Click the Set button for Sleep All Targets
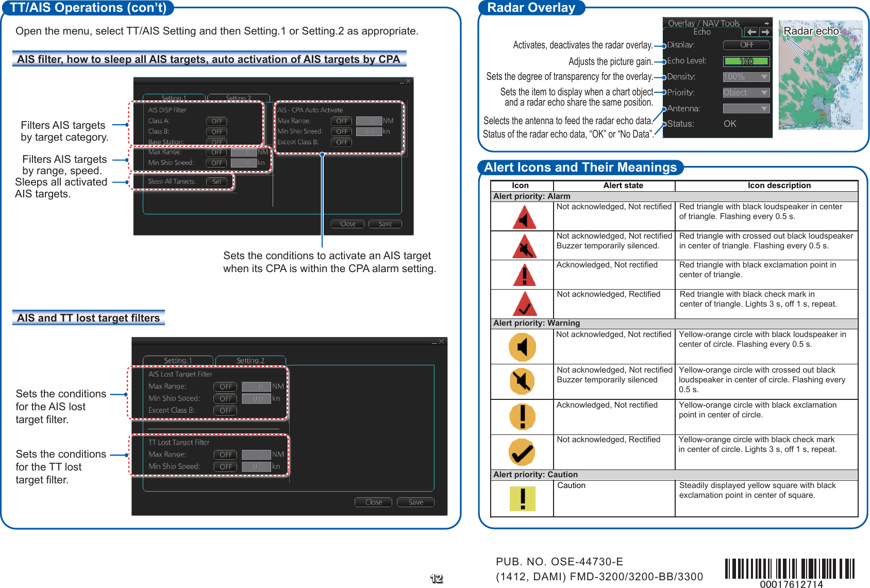The height and width of the screenshot is (588, 870). [216, 181]
